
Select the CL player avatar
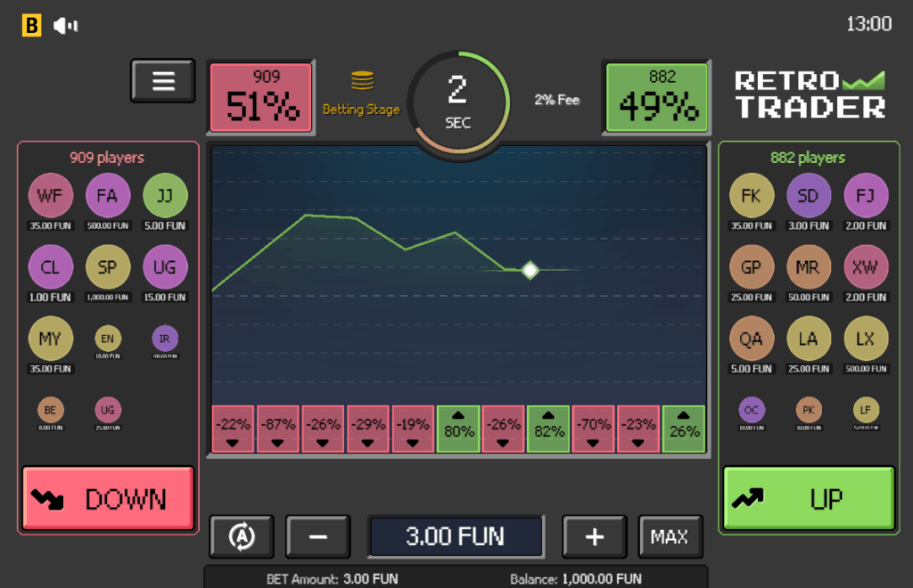point(51,267)
